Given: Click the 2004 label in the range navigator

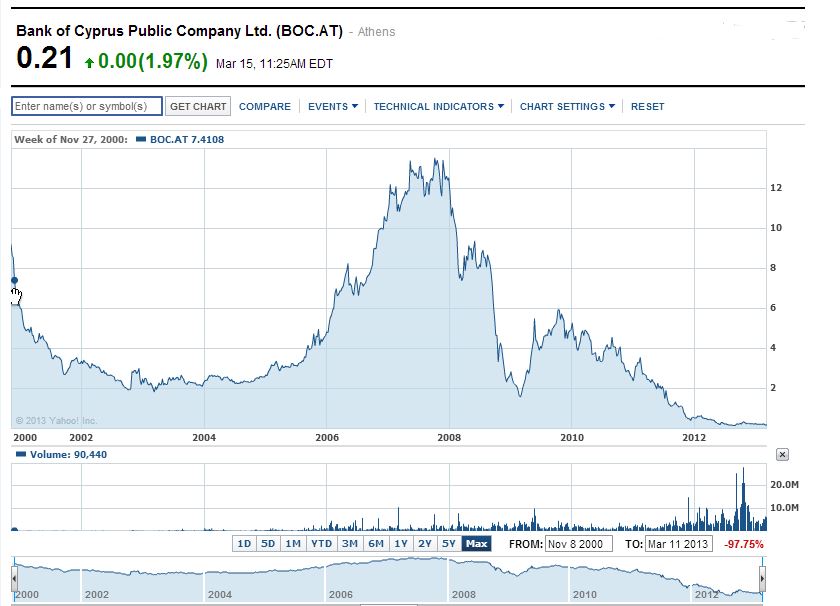Looking at the screenshot, I should (220, 594).
